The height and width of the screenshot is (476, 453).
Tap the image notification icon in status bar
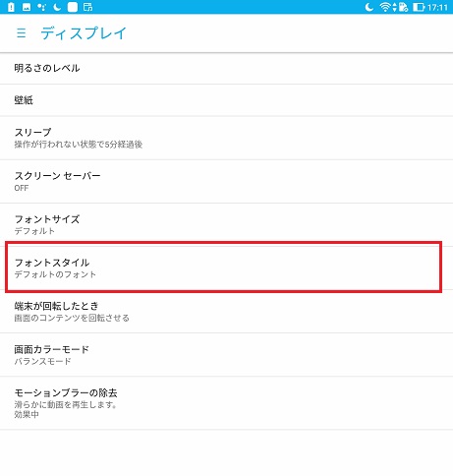pyautogui.click(x=27, y=7)
